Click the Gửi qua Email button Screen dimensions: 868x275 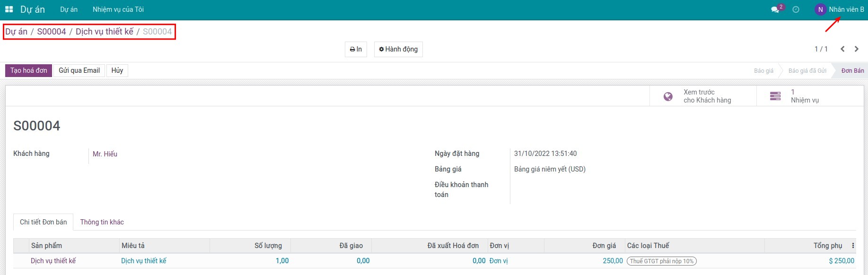[x=79, y=70]
